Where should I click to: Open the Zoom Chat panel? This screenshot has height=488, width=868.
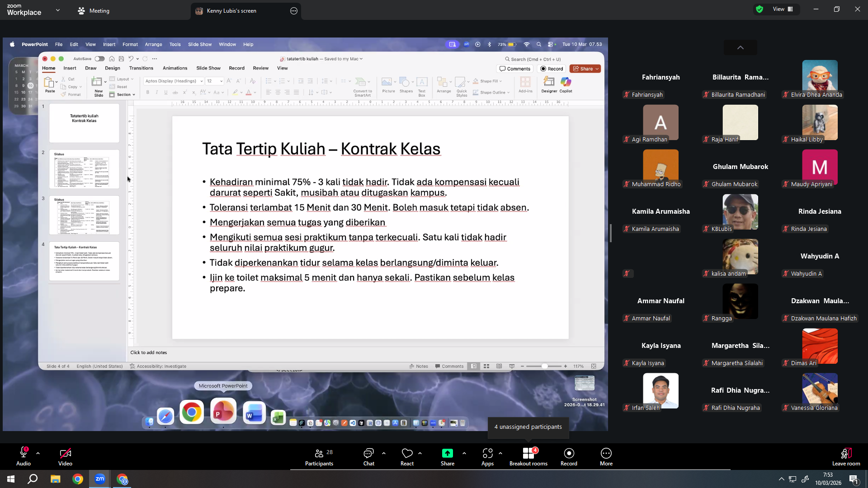click(x=368, y=457)
